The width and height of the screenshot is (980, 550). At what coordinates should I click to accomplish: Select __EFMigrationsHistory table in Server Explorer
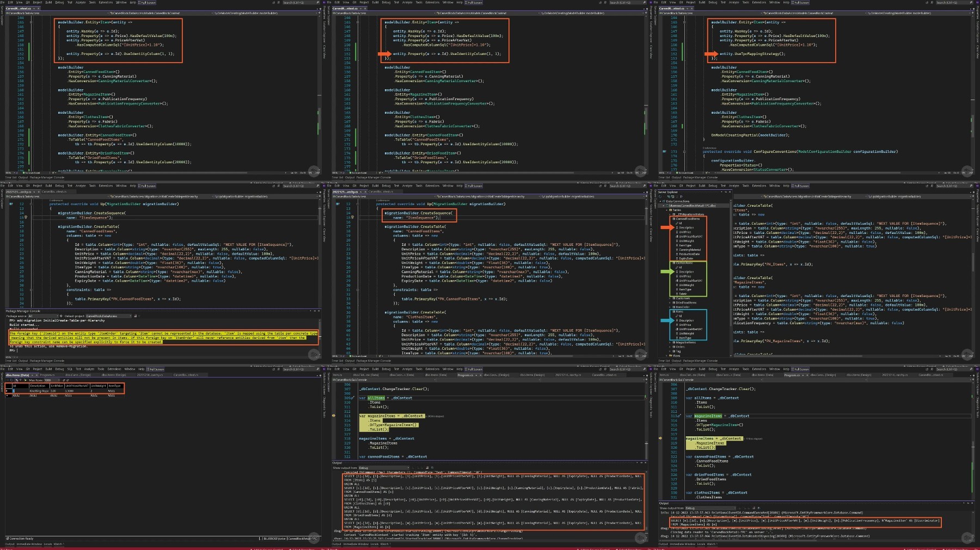pyautogui.click(x=691, y=214)
